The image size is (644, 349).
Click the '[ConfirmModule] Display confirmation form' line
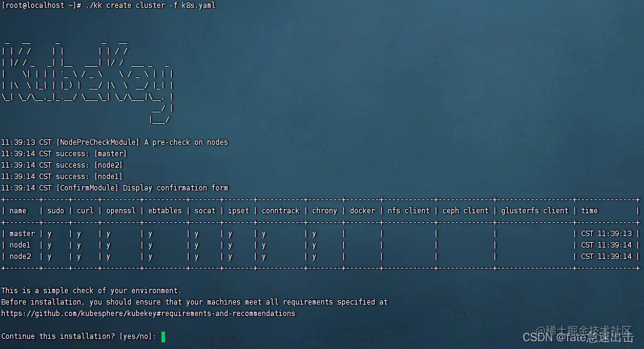pyautogui.click(x=115, y=188)
